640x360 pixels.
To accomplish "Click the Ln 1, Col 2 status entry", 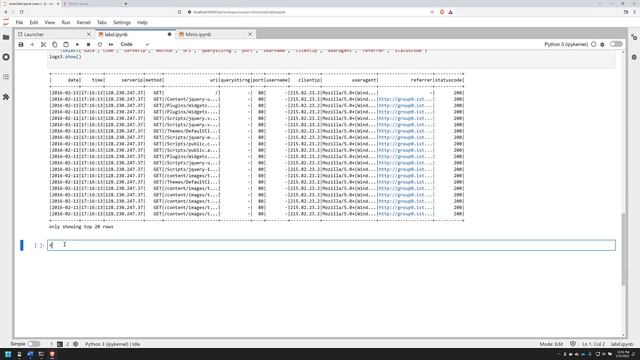I will coord(593,344).
